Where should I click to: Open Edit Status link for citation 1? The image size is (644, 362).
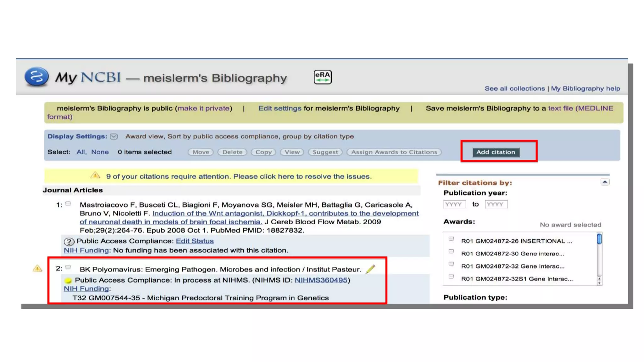(195, 241)
